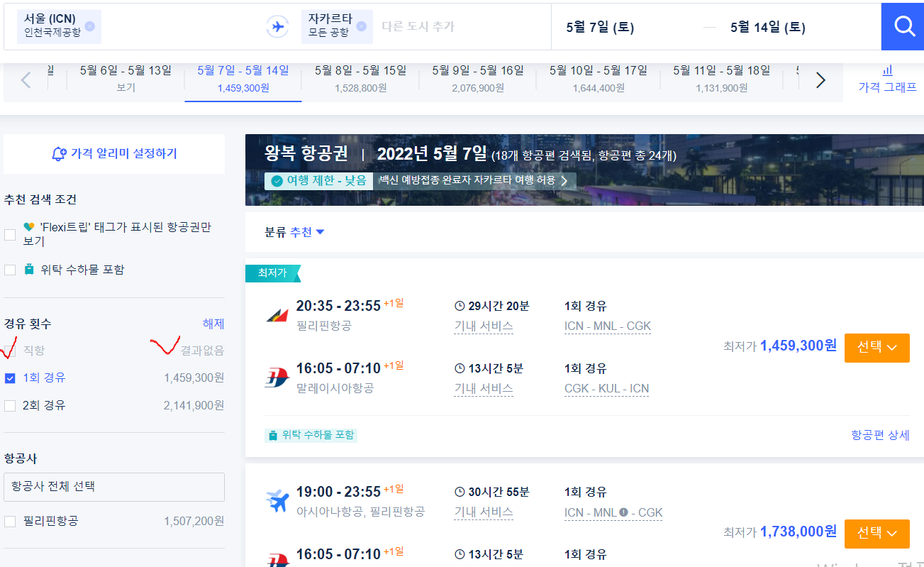Image resolution: width=924 pixels, height=567 pixels.
Task: Open 항공편 상세 flight details link
Action: coord(880,435)
